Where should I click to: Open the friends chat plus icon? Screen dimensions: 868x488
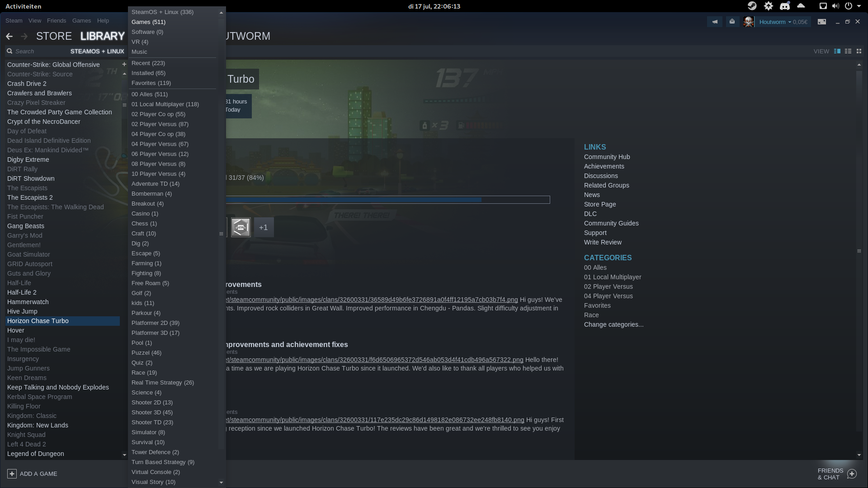(x=852, y=474)
